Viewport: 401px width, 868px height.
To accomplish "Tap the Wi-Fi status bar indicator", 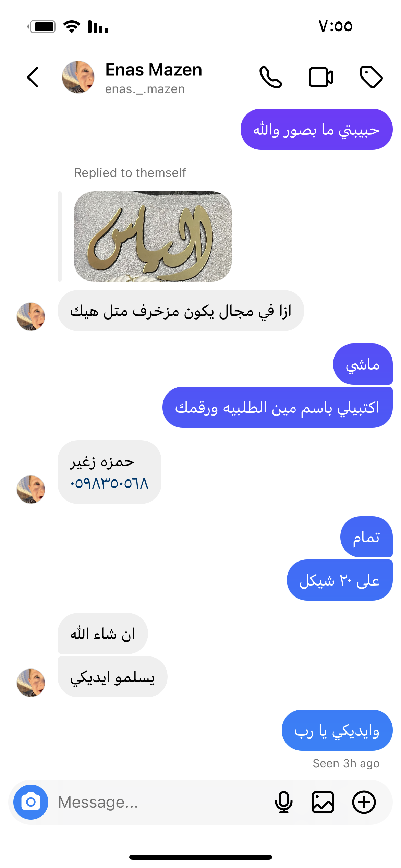I will [x=72, y=26].
